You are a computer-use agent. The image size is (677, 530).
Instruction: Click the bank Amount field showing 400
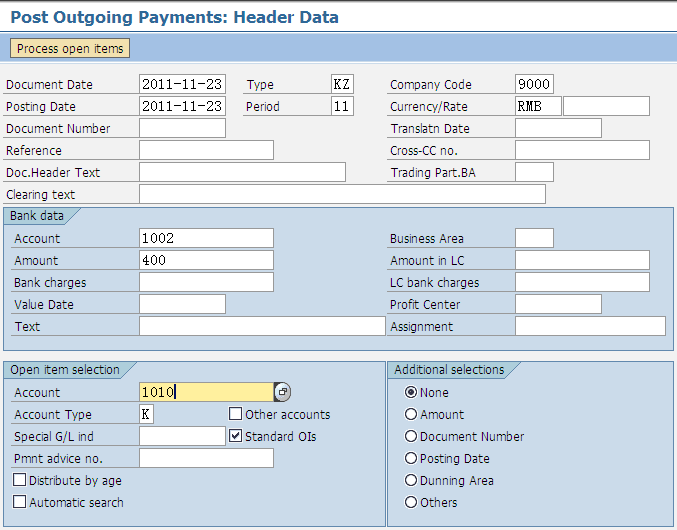(206, 260)
